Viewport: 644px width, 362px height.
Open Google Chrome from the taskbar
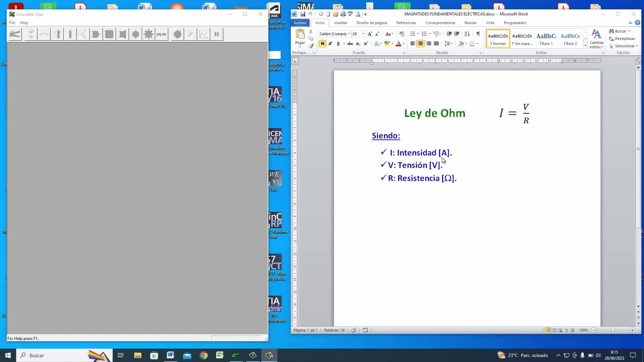pyautogui.click(x=203, y=355)
